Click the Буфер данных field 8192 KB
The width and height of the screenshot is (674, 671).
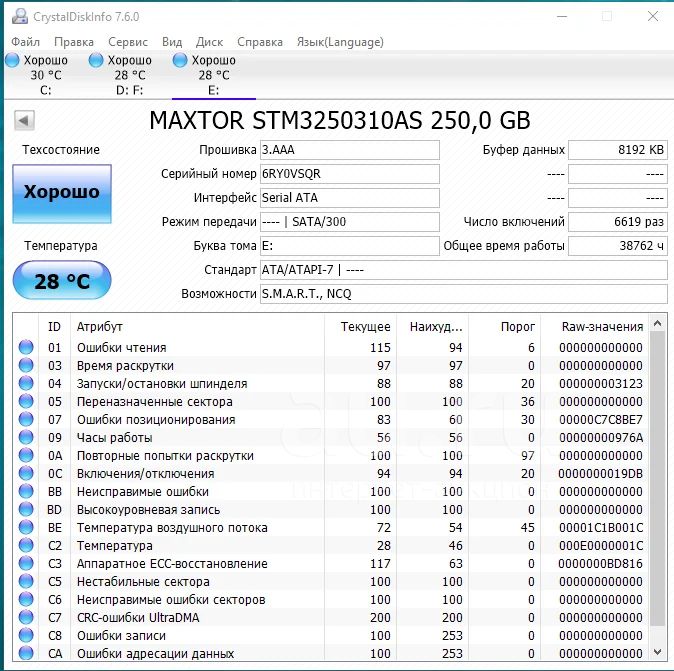click(x=618, y=150)
